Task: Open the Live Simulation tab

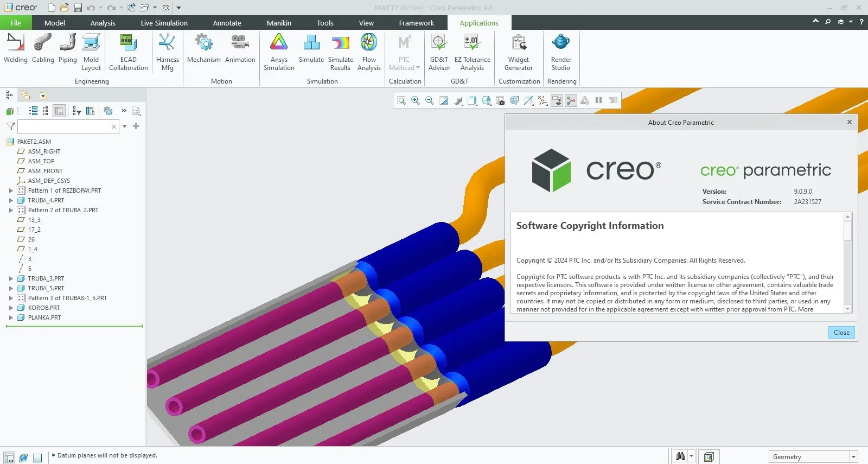Action: [164, 23]
